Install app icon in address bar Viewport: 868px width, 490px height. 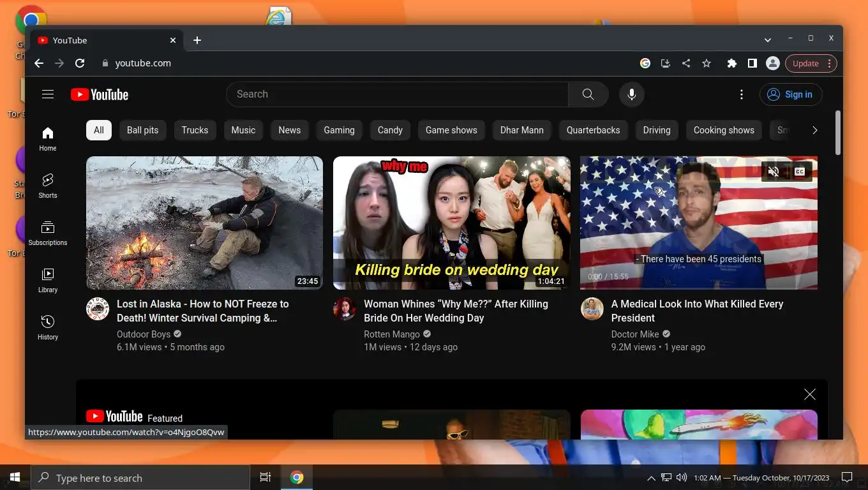pos(666,63)
